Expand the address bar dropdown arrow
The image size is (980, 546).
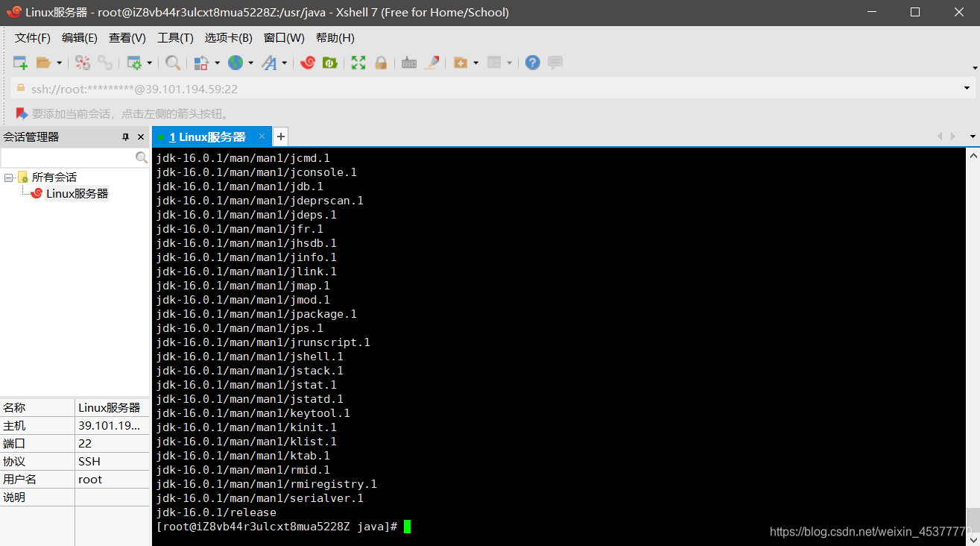(967, 89)
